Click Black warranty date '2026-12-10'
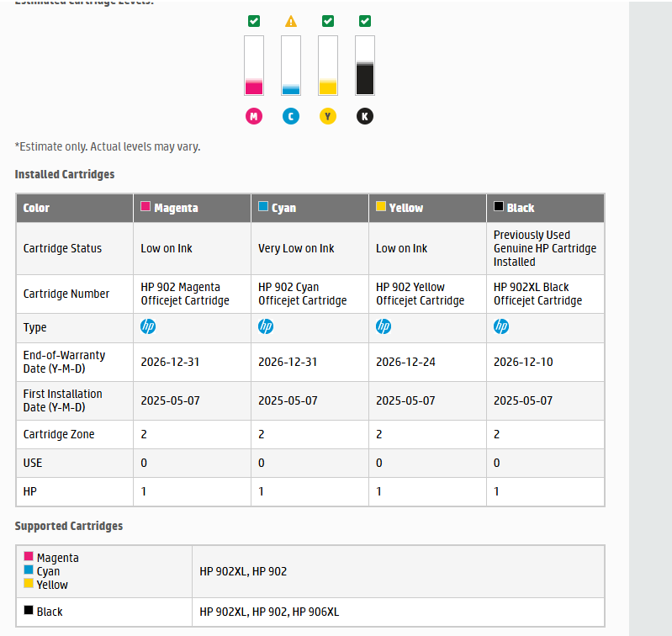The width and height of the screenshot is (672, 636). (x=523, y=362)
